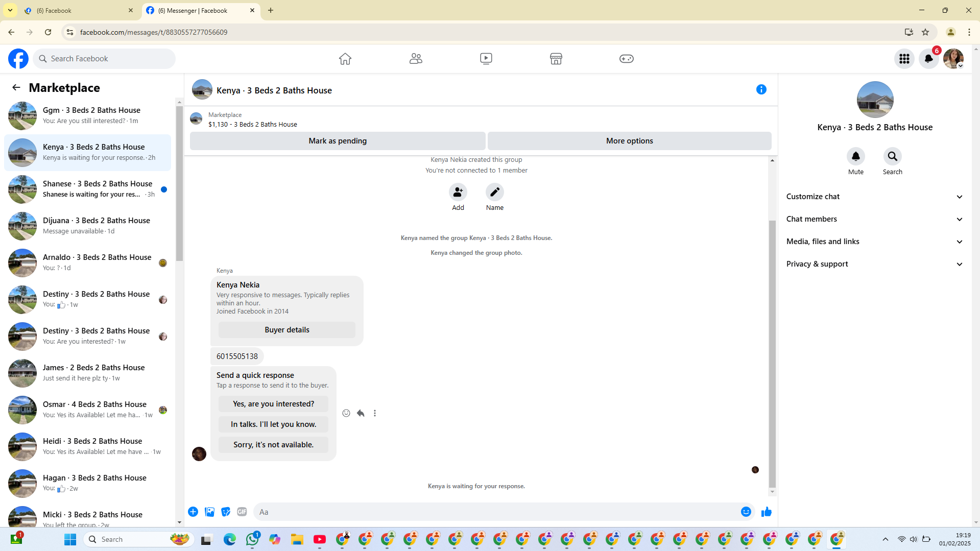Send 'Sorry, it's not available.' response

point(274,445)
